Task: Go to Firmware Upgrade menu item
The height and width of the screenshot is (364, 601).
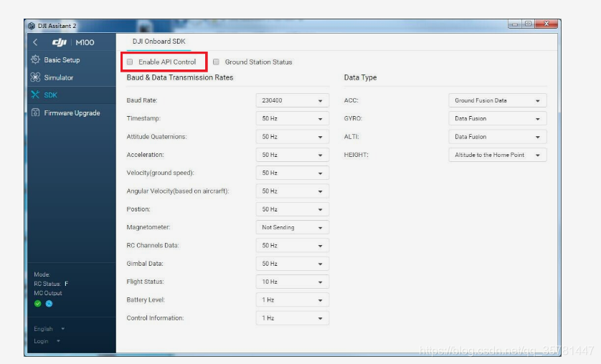Action: coord(72,113)
